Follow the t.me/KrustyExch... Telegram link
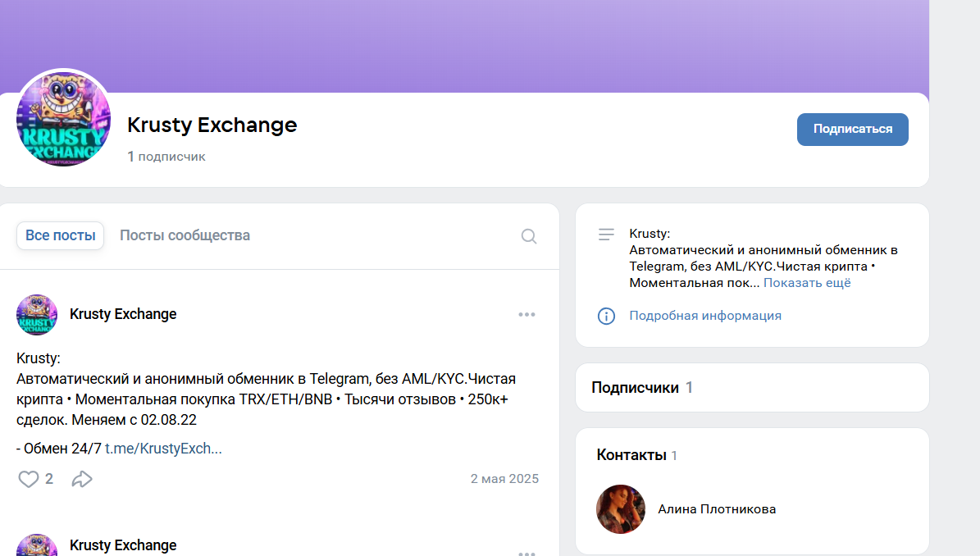 click(163, 449)
